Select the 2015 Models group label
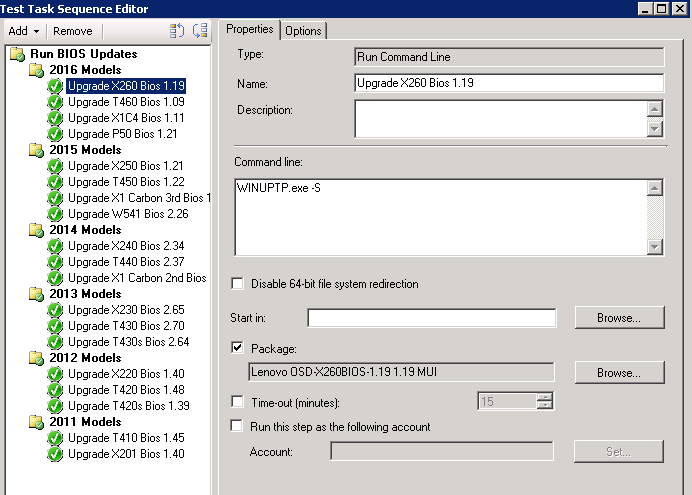This screenshot has width=692, height=495. point(85,150)
